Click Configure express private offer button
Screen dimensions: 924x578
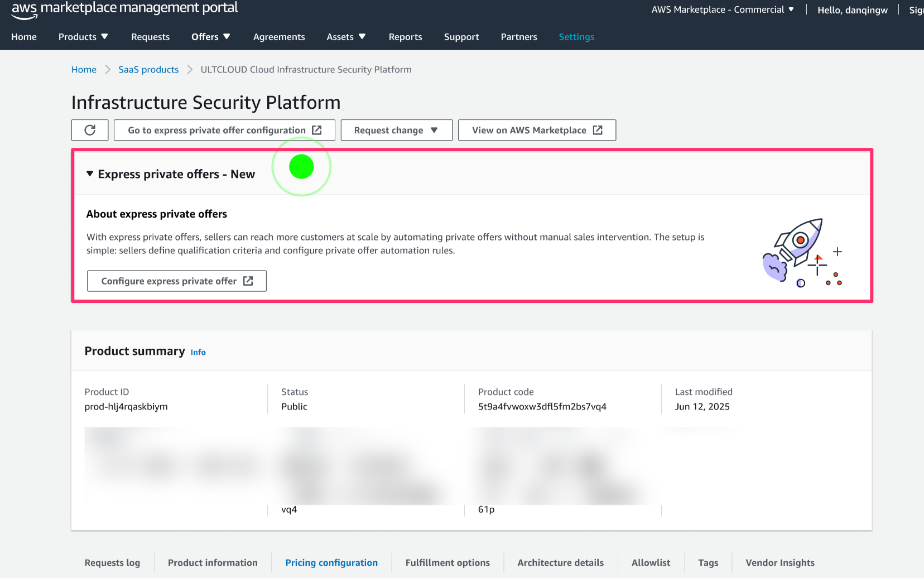pos(177,281)
